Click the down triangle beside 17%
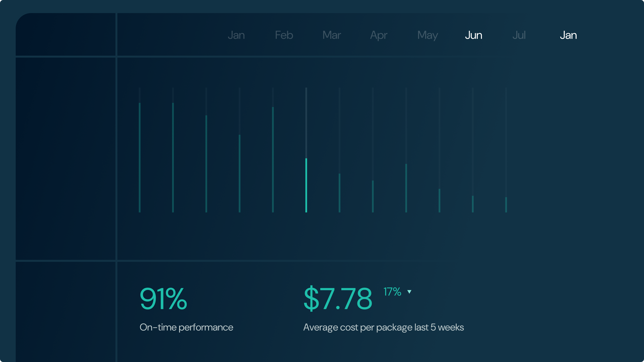 pyautogui.click(x=409, y=292)
